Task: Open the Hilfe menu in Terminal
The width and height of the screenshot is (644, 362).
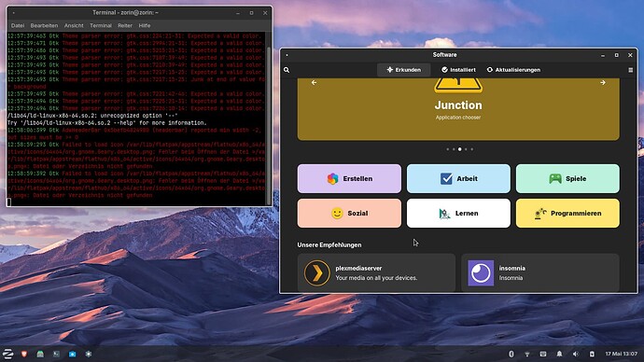Action: pos(144,25)
